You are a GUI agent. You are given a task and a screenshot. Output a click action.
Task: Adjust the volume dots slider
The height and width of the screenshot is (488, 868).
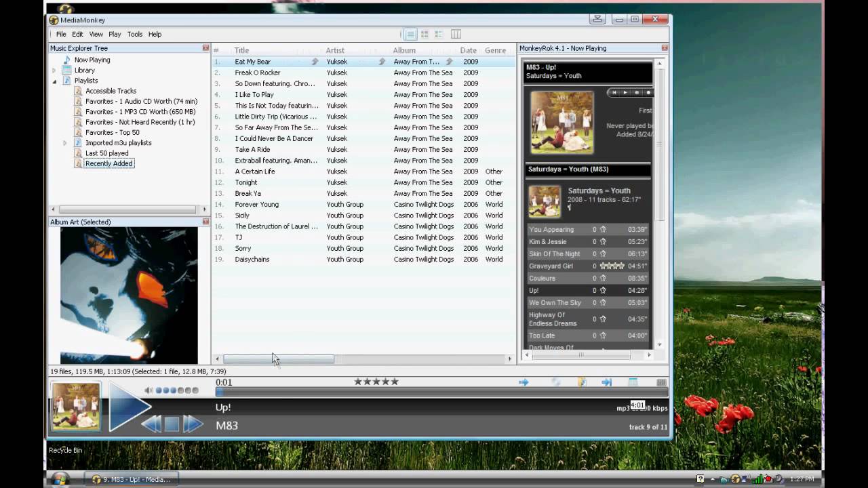pos(177,390)
